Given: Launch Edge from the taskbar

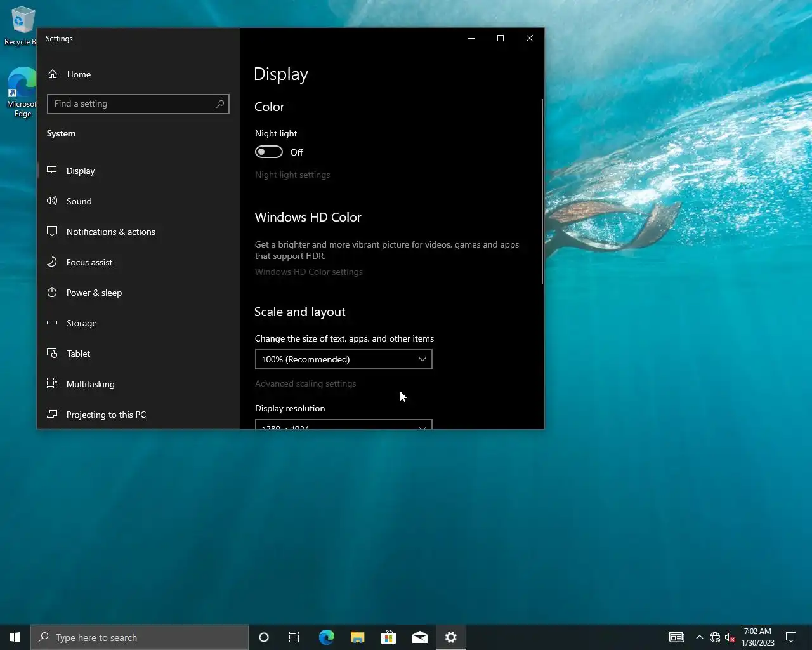Looking at the screenshot, I should coord(326,637).
